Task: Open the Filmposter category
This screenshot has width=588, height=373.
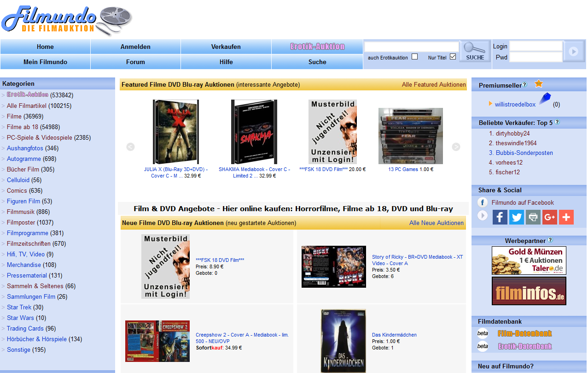Action: pyautogui.click(x=21, y=223)
